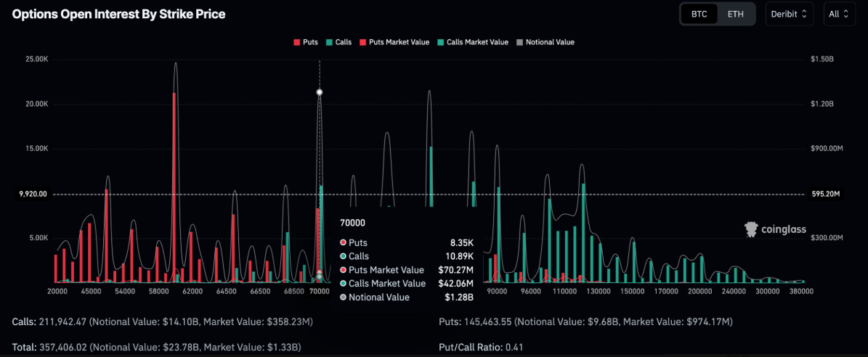Click the Puts Market Value tooltip dot
The image size is (868, 357).
coord(343,270)
